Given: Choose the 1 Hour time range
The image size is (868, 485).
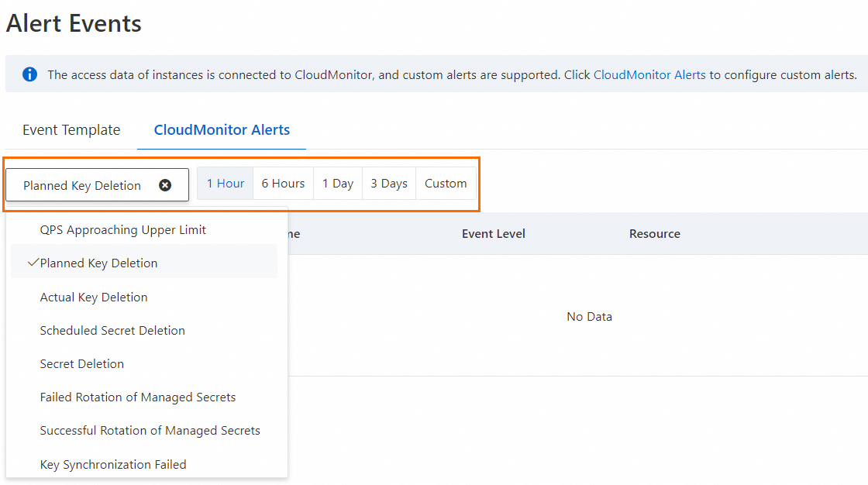Looking at the screenshot, I should (226, 184).
